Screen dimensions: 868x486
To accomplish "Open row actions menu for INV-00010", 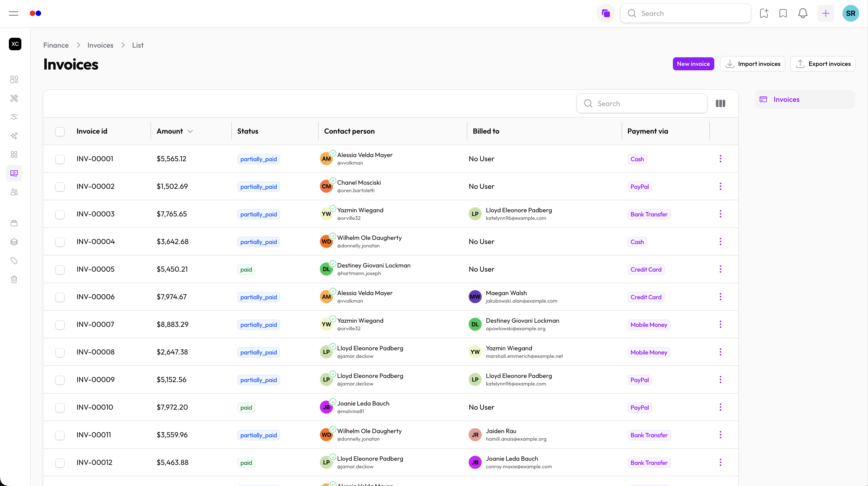I will [720, 407].
